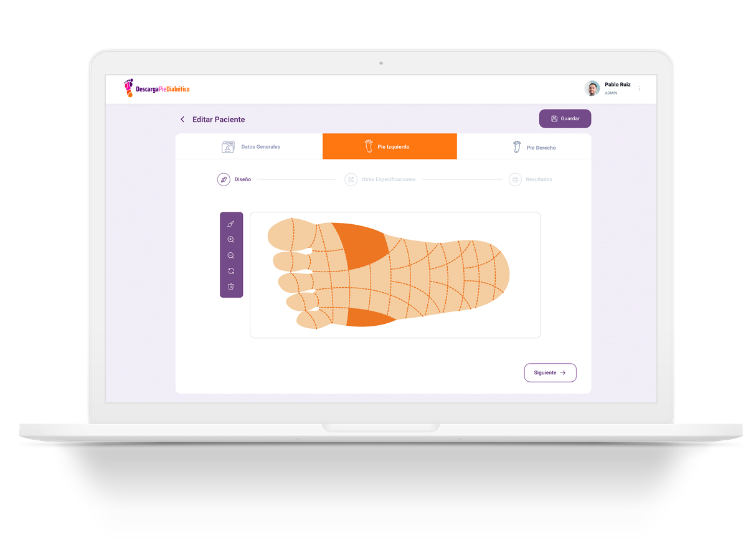Screen dimensions: 756x540
Task: Click the Guardar button
Action: [x=565, y=118]
